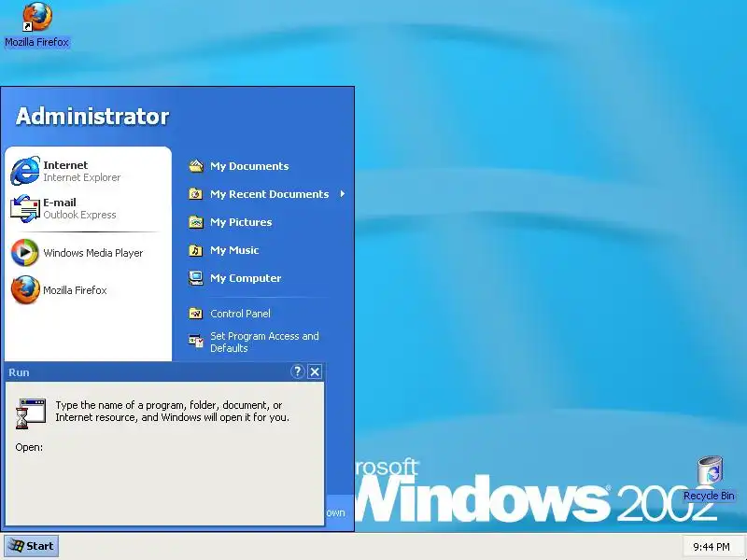Click the Windows flag logo on Start
747x560 pixels.
pos(16,546)
